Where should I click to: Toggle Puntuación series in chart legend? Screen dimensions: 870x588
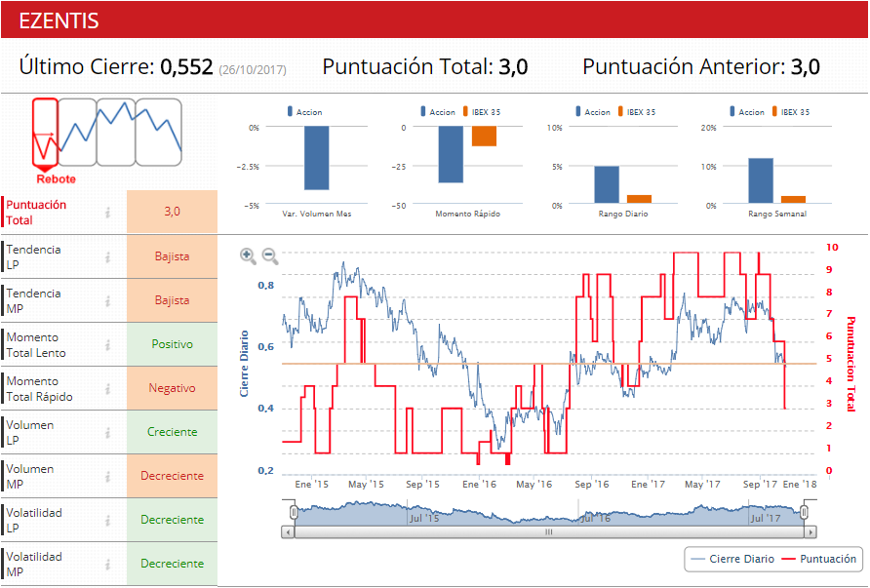[819, 559]
